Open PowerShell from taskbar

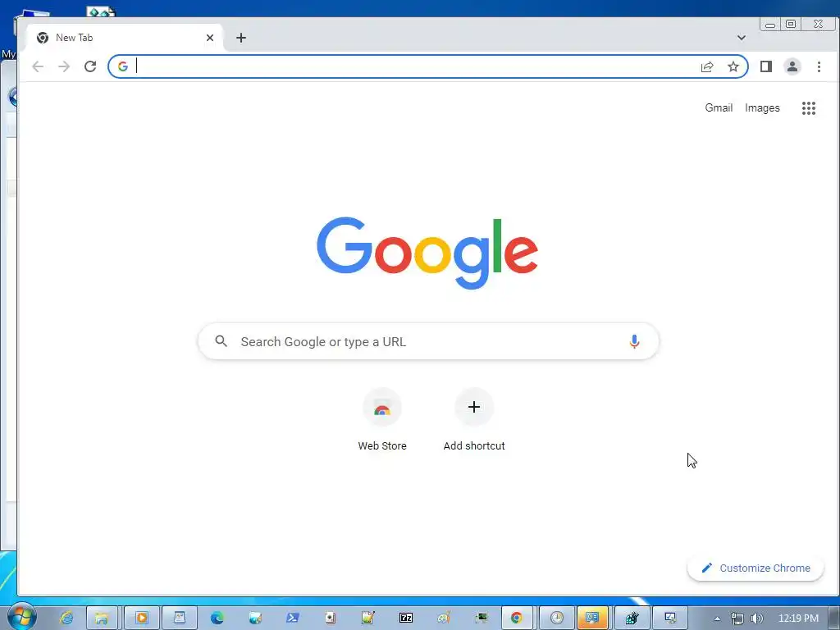293,619
